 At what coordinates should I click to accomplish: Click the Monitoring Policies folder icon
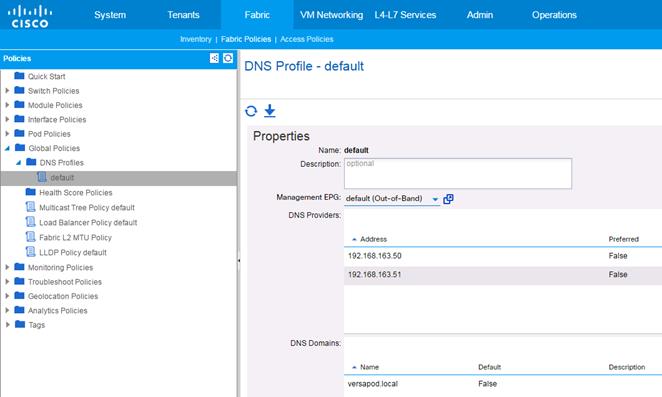(x=19, y=266)
